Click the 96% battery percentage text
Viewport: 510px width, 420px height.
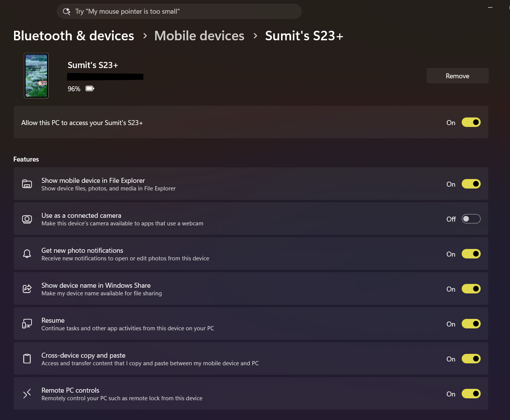[x=74, y=89]
